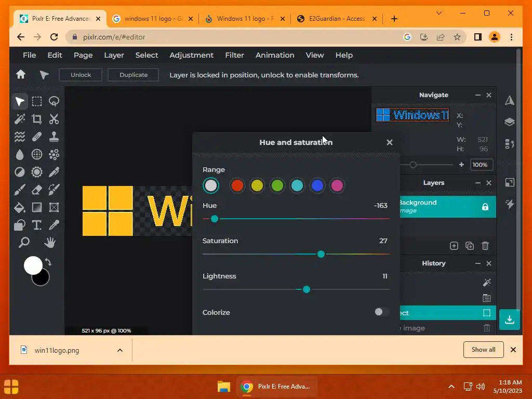Swap foreground and background colors
532x399 pixels.
coord(48,262)
